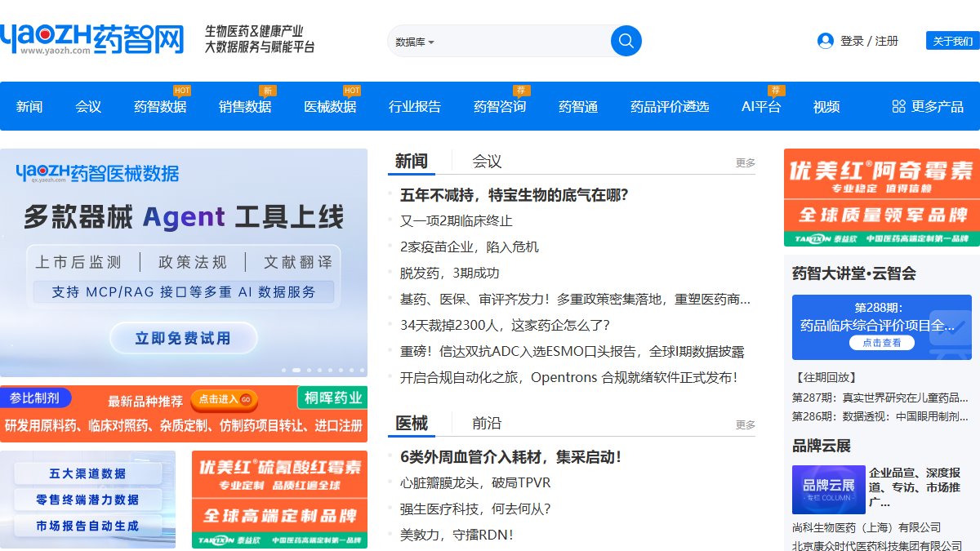Open 尚科生物医药（上海）有限公司 link
The image size is (980, 551).
(x=866, y=527)
